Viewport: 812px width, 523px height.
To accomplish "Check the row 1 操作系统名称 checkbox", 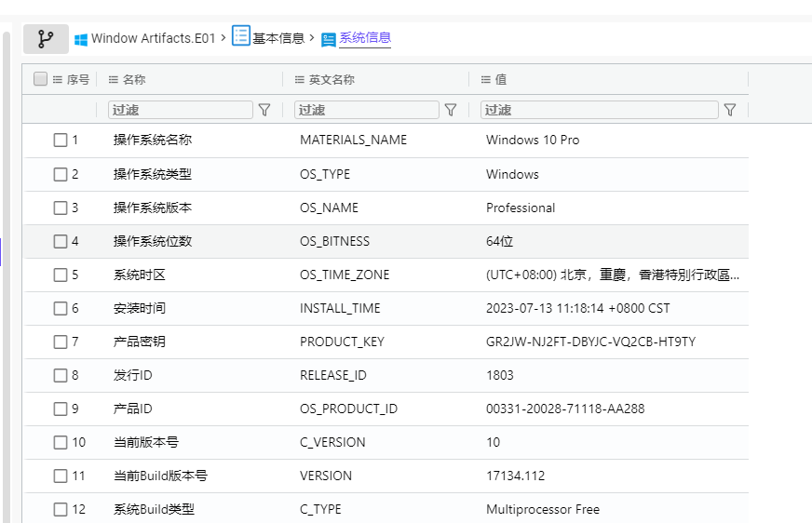I will tap(61, 141).
